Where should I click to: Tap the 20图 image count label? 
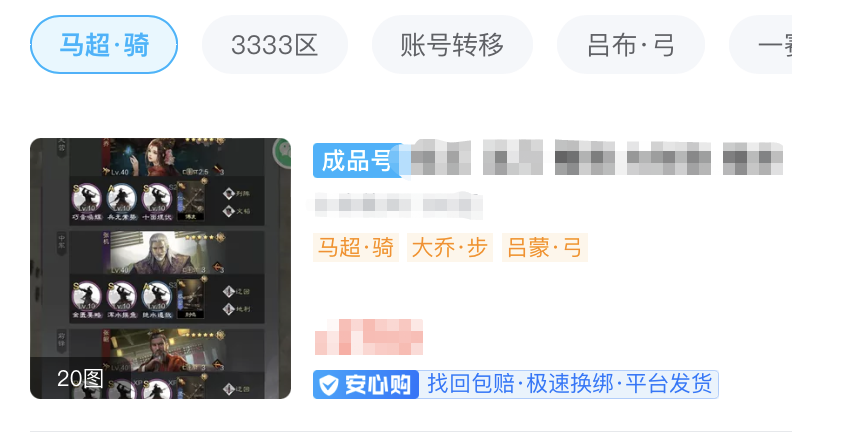click(80, 378)
